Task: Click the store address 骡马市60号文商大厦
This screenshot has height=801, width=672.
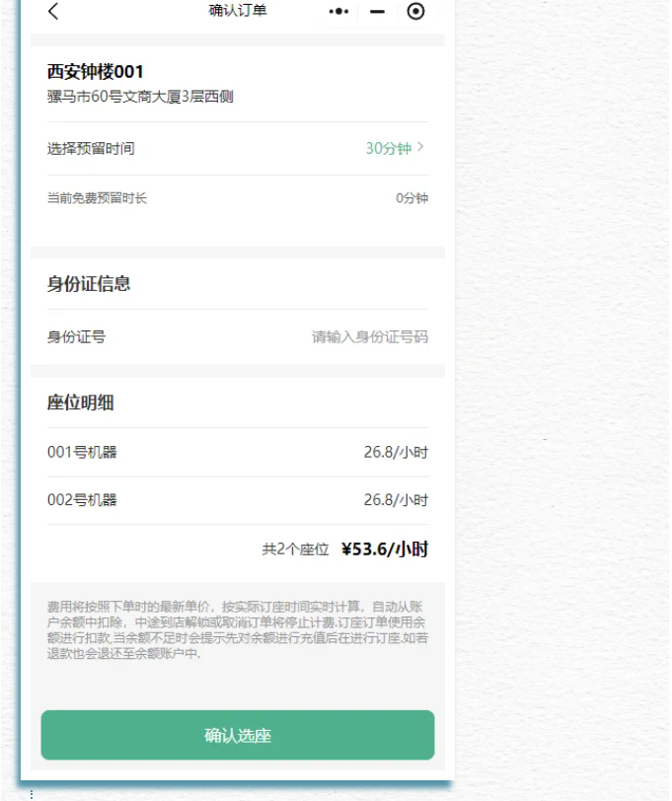Action: (x=140, y=97)
